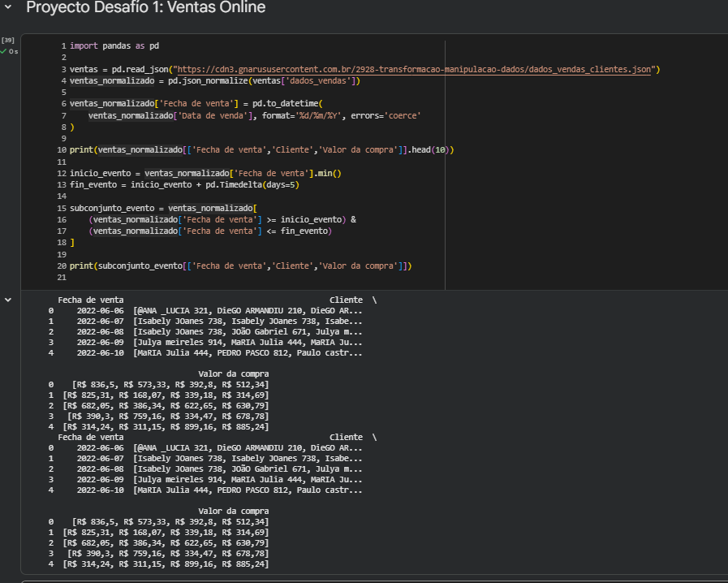The height and width of the screenshot is (583, 728).
Task: Click the .min() call on line 12
Action: pos(325,173)
